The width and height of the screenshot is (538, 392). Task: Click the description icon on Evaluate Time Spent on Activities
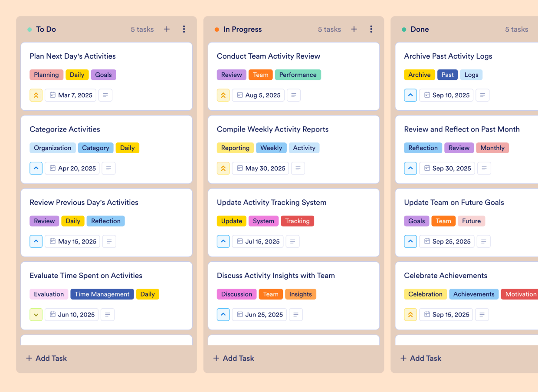[108, 314]
